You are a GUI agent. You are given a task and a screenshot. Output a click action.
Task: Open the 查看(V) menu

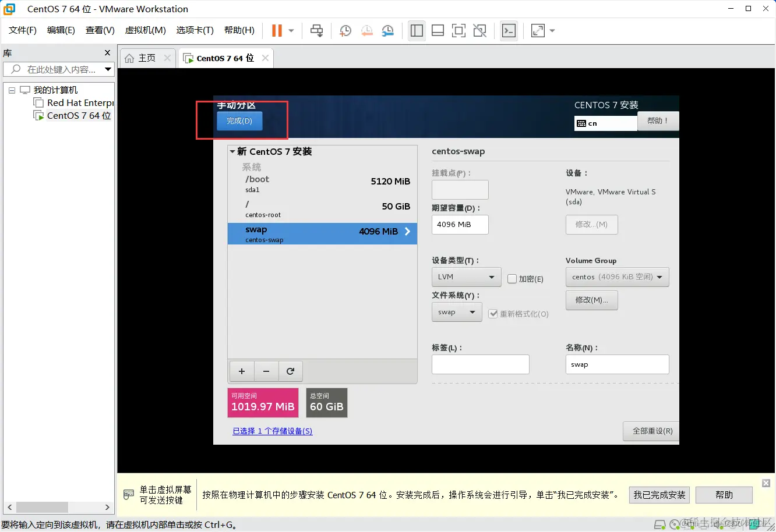[x=100, y=30]
